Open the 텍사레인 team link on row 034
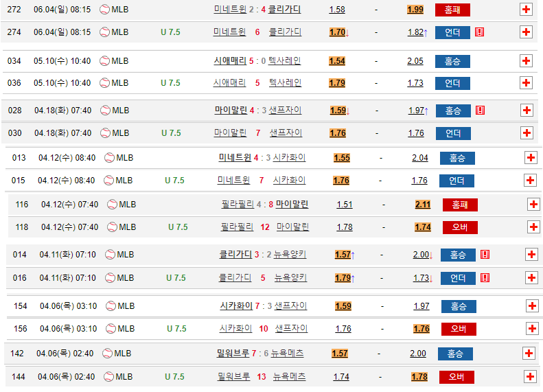The height and width of the screenshot is (392, 543). 284,60
